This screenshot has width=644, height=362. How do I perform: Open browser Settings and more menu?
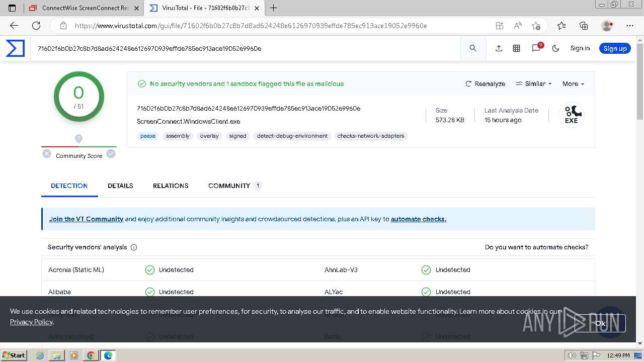click(x=630, y=26)
